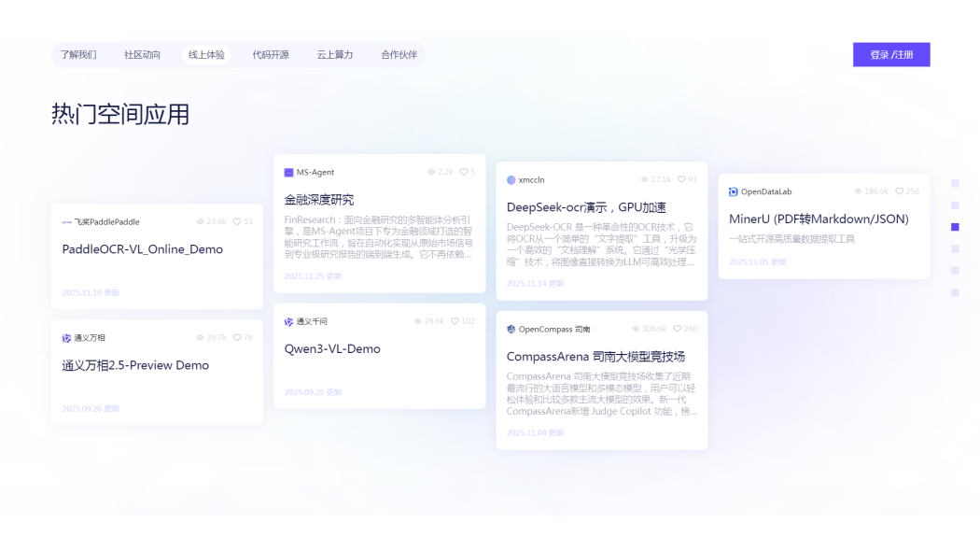The image size is (980, 551).
Task: Click the 2025.11.25 更新 date text
Action: [313, 276]
